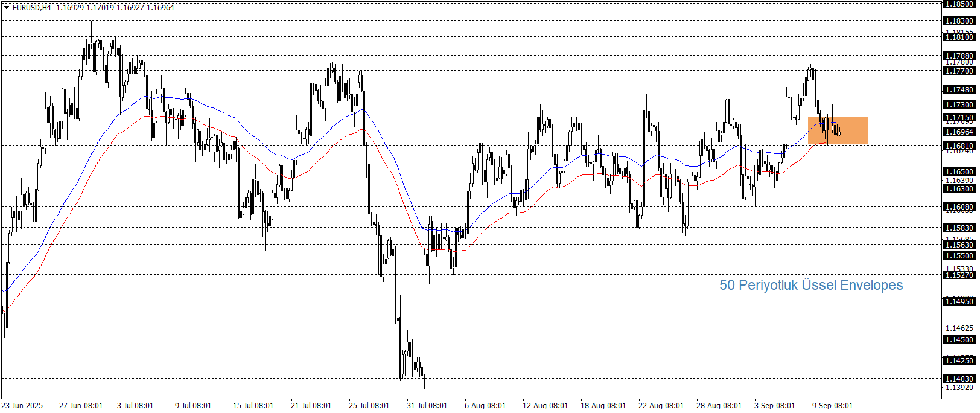Click the 1.15500 price level label

959,255
